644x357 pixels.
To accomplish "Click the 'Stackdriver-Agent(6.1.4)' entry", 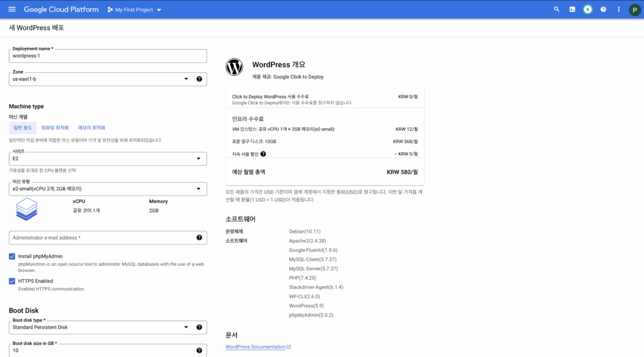I will coord(316,288).
